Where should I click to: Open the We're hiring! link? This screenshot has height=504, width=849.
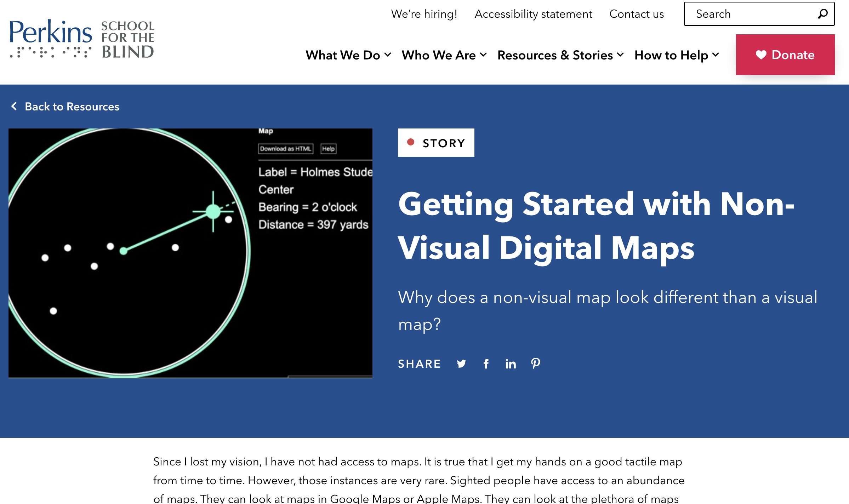[x=424, y=14]
